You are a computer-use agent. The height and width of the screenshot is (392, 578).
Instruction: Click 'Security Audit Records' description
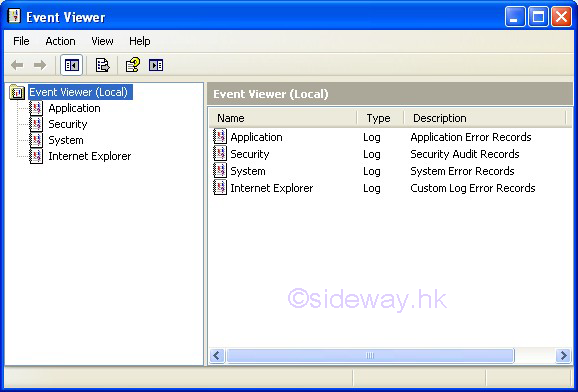465,154
